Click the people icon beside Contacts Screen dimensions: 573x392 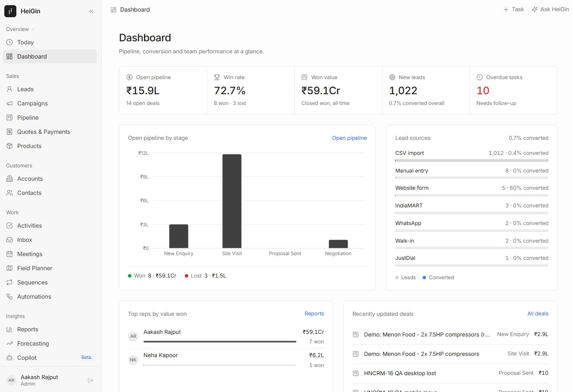[x=9, y=193]
